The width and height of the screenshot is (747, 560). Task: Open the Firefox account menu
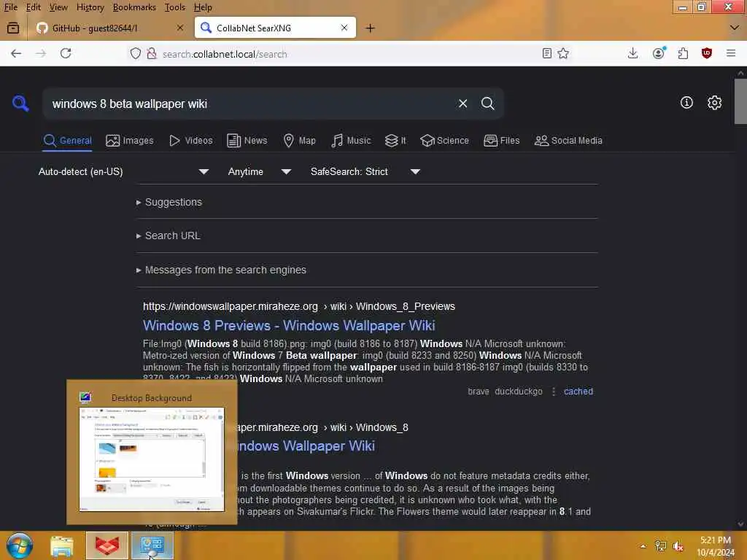tap(659, 53)
